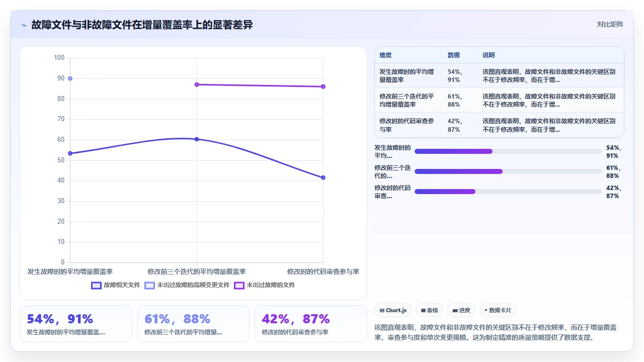Open the 54%, 91% data card
The width and height of the screenshot is (644, 362).
pyautogui.click(x=76, y=324)
